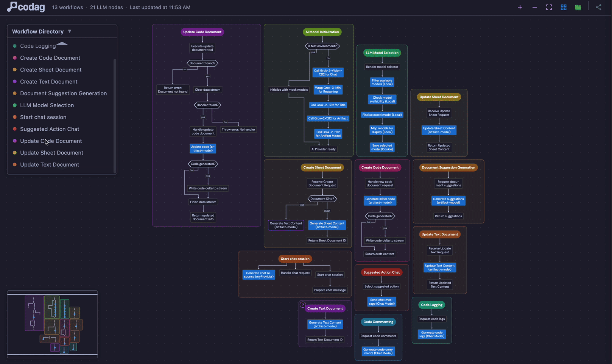
Task: Click the Code Commenting header node
Action: (378, 322)
